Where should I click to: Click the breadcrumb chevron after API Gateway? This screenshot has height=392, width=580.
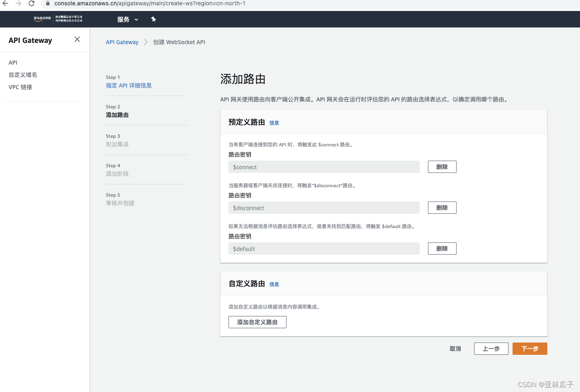point(146,42)
